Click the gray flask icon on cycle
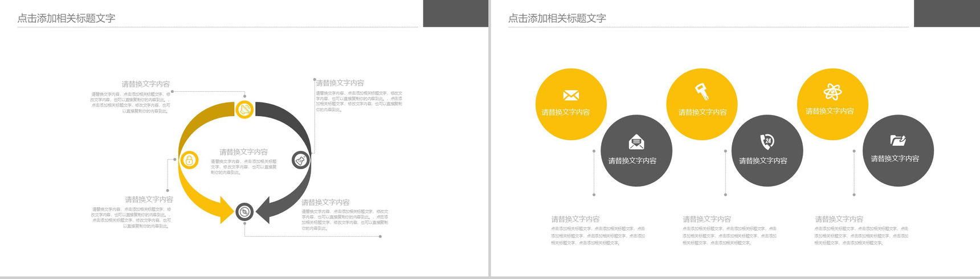Image resolution: width=980 pixels, height=279 pixels. pyautogui.click(x=300, y=160)
